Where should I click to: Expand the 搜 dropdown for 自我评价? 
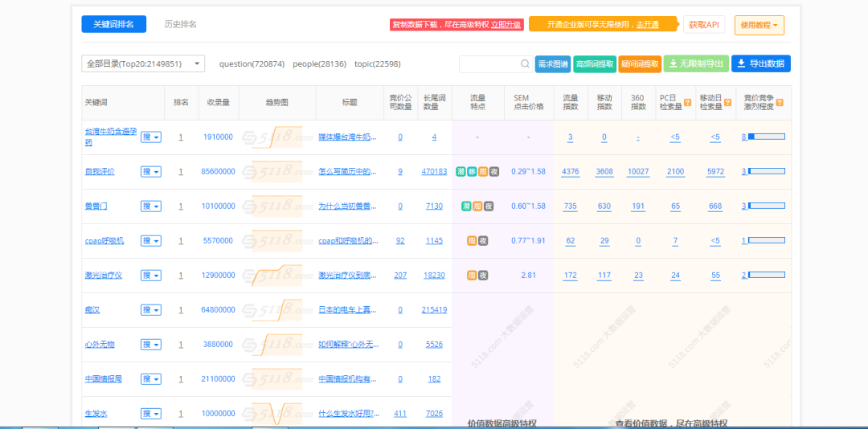coord(151,172)
